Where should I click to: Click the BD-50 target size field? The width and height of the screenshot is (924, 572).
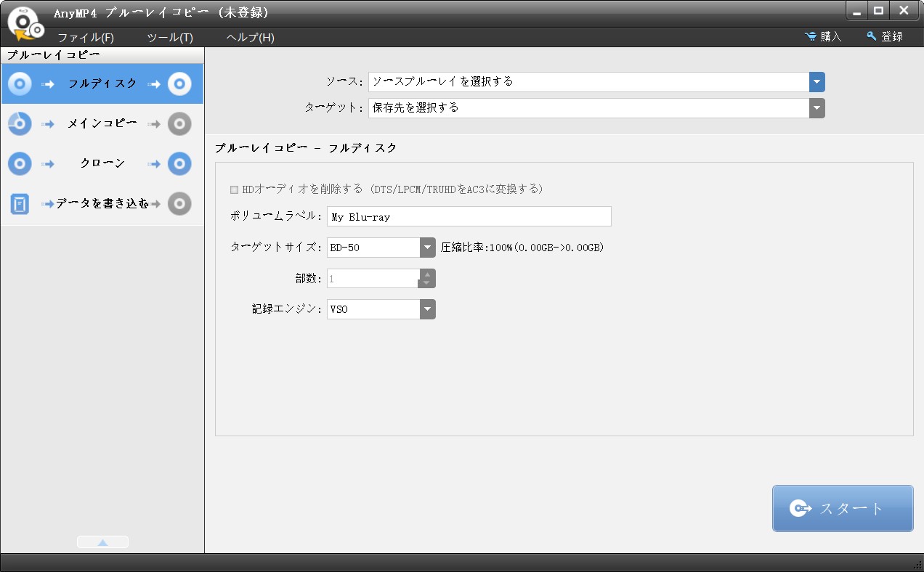(x=373, y=248)
